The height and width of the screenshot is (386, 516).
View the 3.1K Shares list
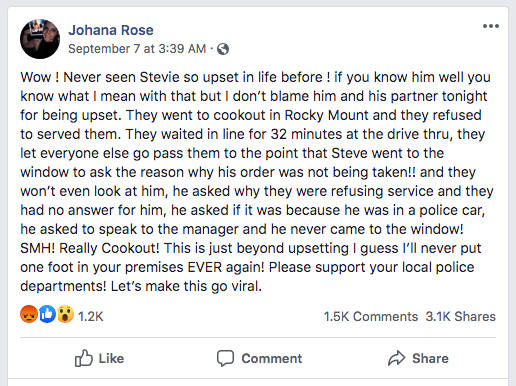461,316
